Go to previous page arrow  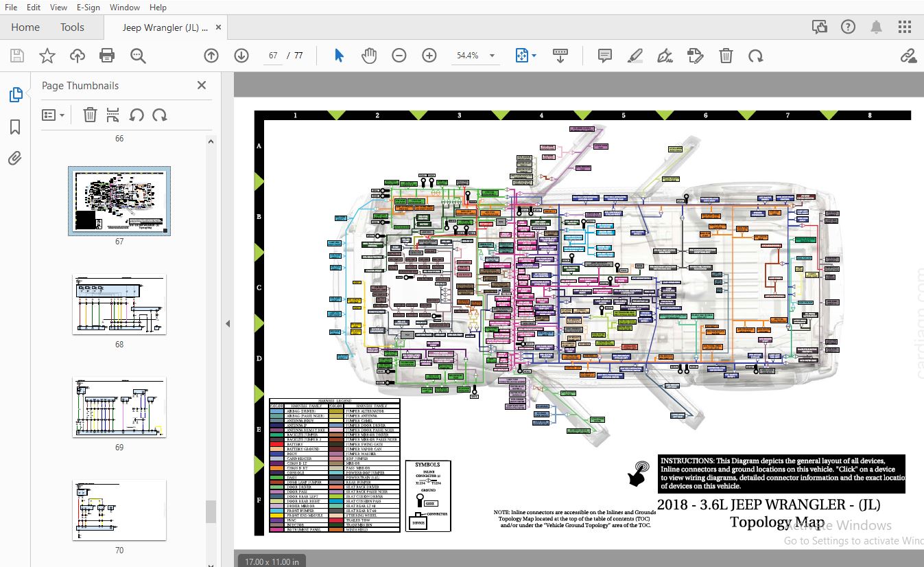211,56
